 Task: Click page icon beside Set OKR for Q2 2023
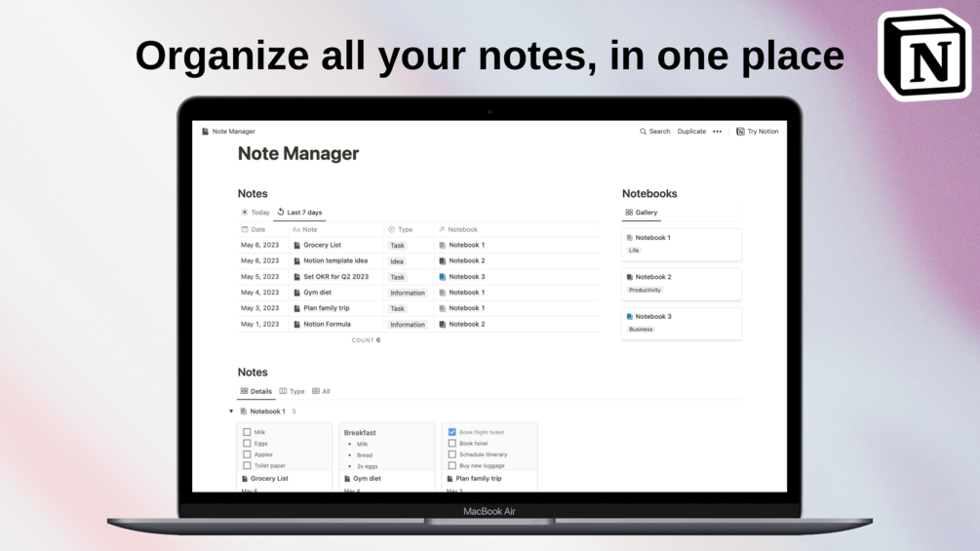[296, 277]
